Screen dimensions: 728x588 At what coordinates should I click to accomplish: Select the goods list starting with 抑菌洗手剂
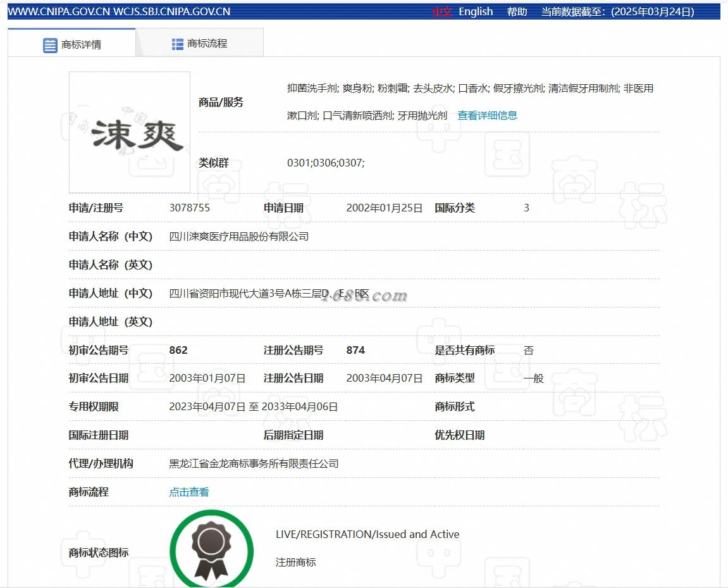pos(471,102)
